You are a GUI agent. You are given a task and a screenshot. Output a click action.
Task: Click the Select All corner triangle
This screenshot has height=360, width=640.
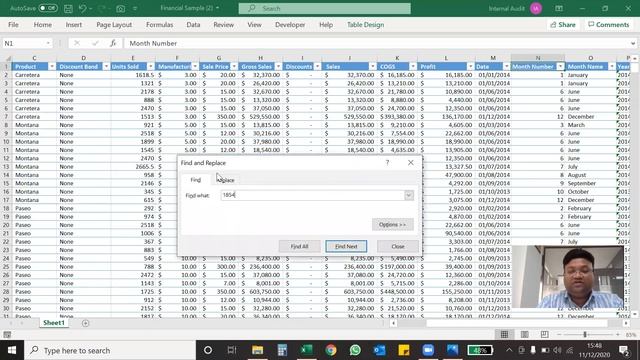[x=7, y=58]
